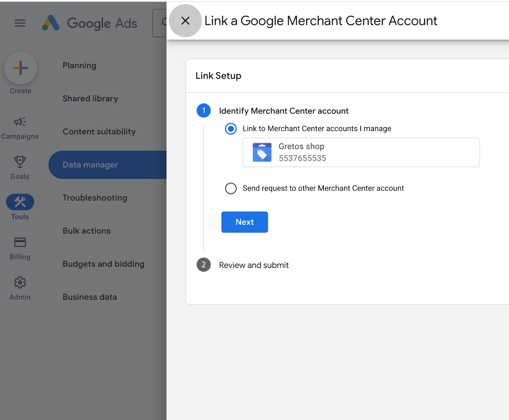Open Shared library menu item
Screen dimensions: 509x420
[90, 99]
